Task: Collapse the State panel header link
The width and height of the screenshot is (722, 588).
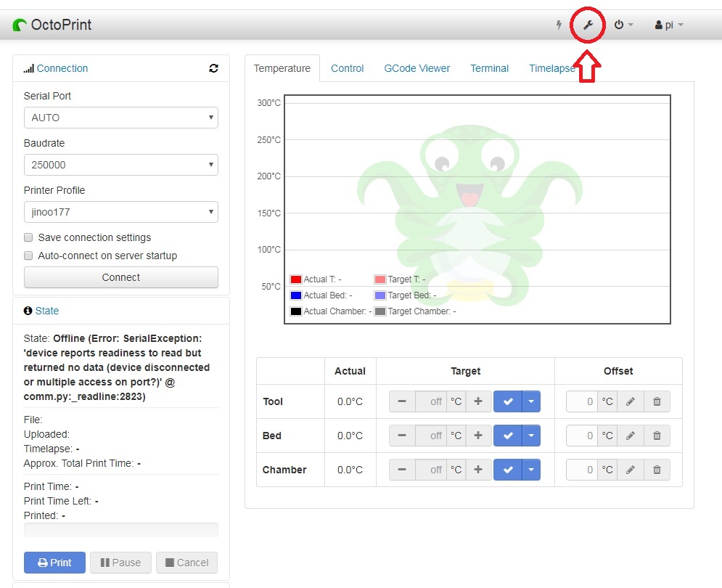Action: point(47,311)
